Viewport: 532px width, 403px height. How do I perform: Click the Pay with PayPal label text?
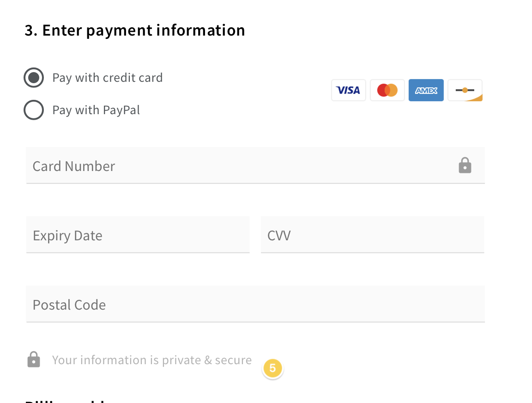click(x=96, y=110)
